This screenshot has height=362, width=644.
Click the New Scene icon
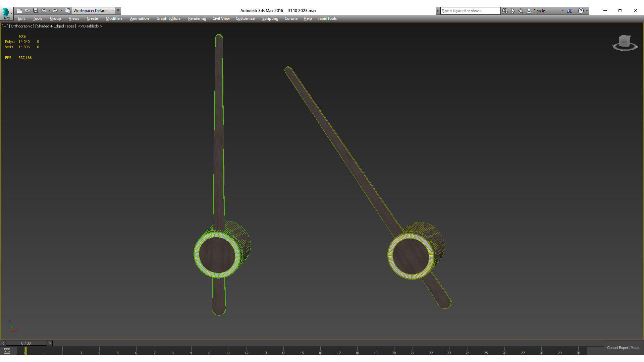coord(19,11)
